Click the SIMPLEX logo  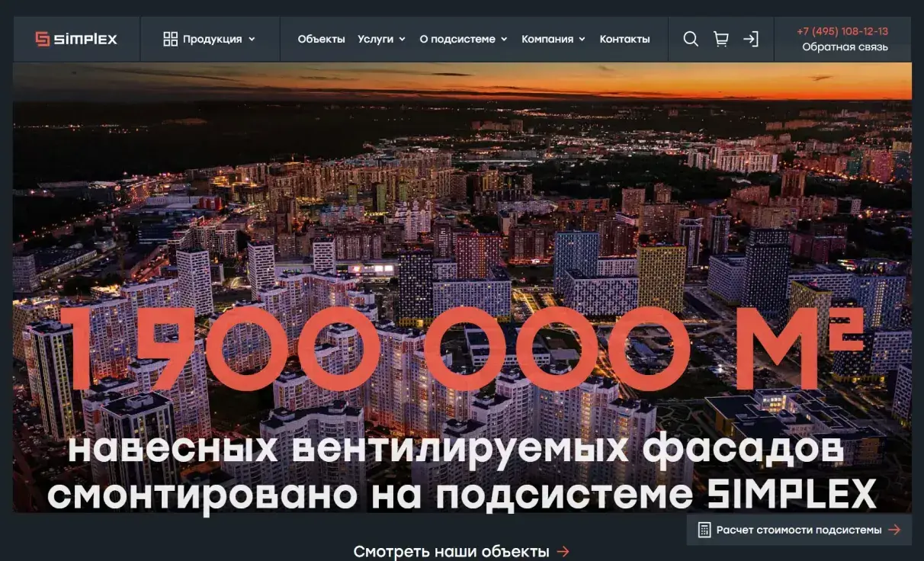tap(76, 39)
